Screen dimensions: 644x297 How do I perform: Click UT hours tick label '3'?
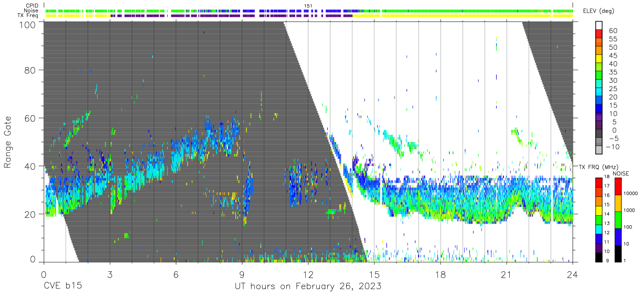[110, 274]
